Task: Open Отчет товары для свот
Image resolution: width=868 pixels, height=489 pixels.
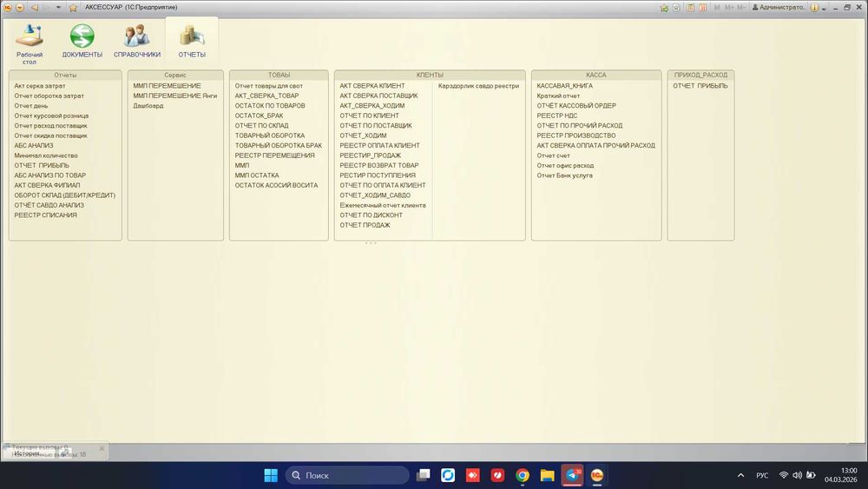Action: (x=268, y=86)
